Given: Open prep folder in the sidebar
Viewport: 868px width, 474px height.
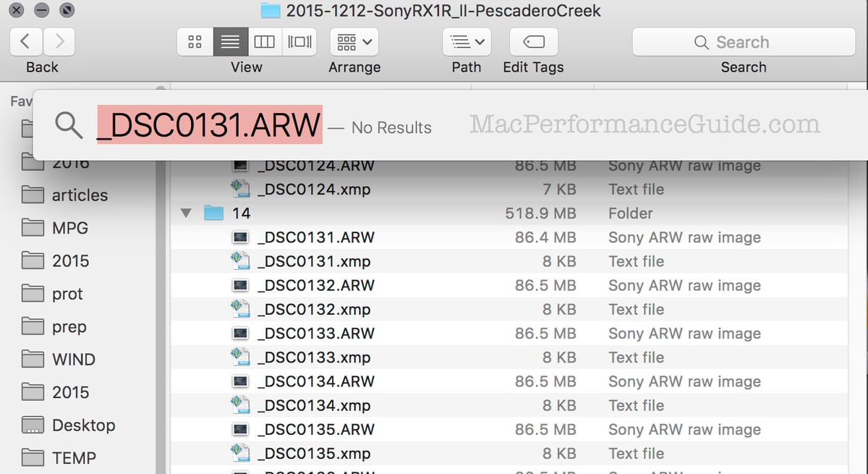Looking at the screenshot, I should point(69,327).
